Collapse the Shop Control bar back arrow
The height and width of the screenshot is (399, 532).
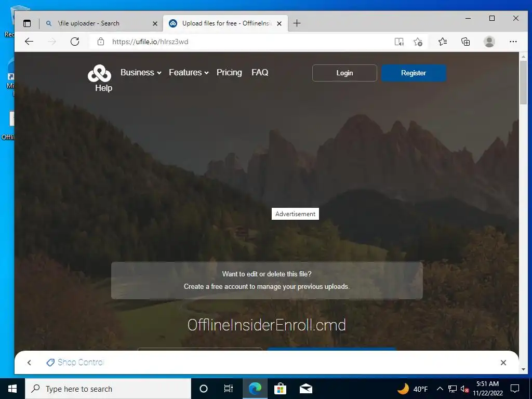(x=29, y=363)
